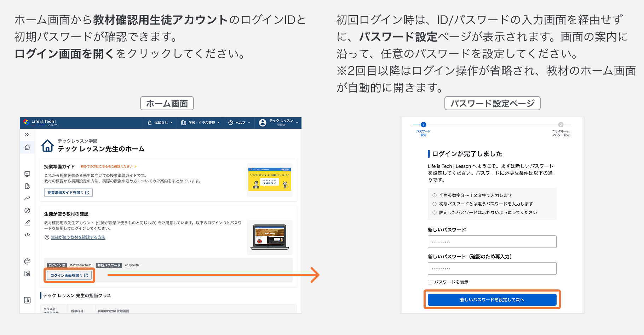The width and height of the screenshot is (644, 335).
Task: Click step 2 ニックネーム・アバター設定 in the stepper
Action: point(561,125)
